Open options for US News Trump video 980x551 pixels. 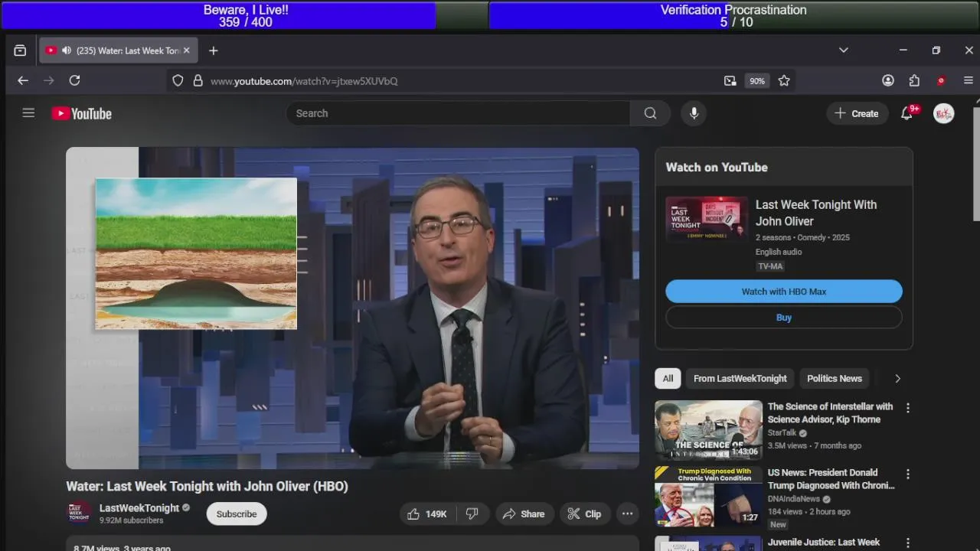pyautogui.click(x=908, y=474)
